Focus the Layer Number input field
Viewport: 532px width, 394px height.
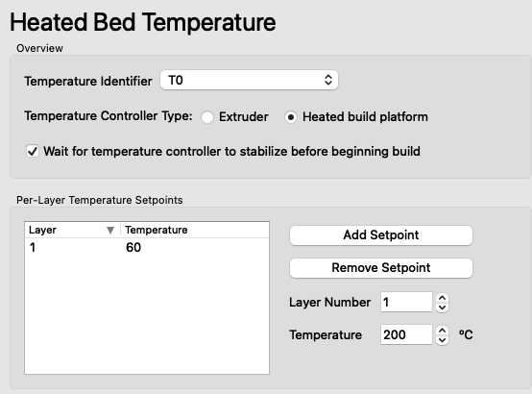click(x=406, y=302)
